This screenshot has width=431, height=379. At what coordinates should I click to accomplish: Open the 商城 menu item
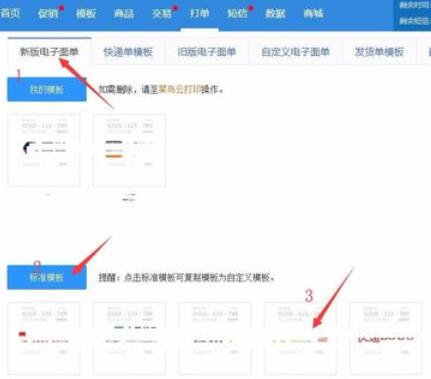pyautogui.click(x=313, y=13)
